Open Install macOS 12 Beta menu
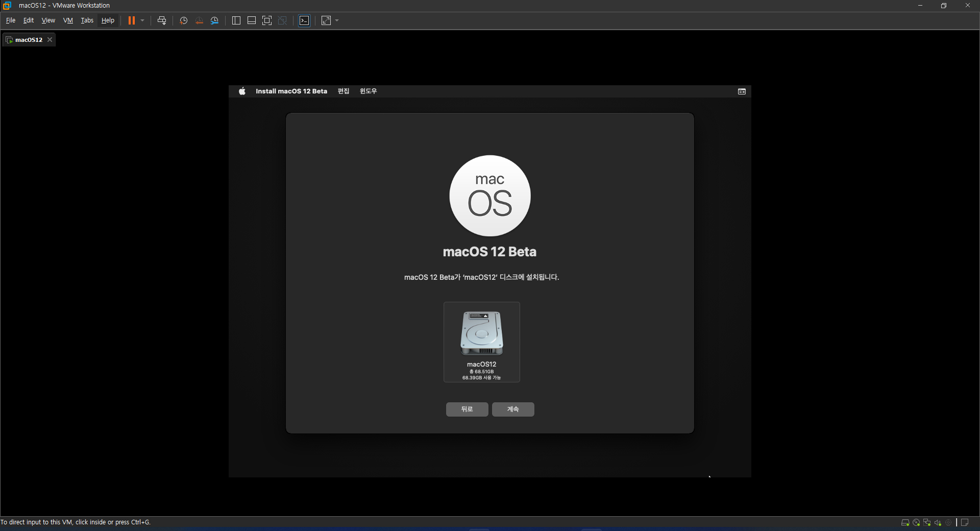980x531 pixels. point(291,91)
